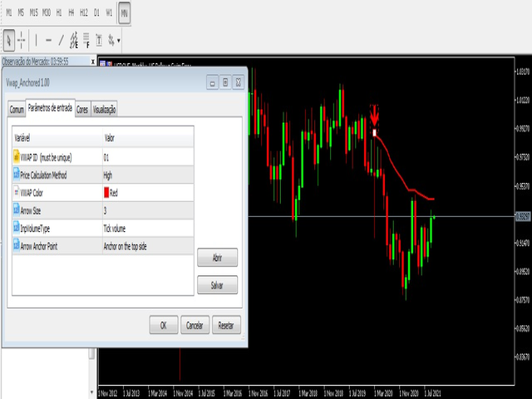Switch chart to M30 timeframe
The image size is (532, 399).
coord(47,13)
